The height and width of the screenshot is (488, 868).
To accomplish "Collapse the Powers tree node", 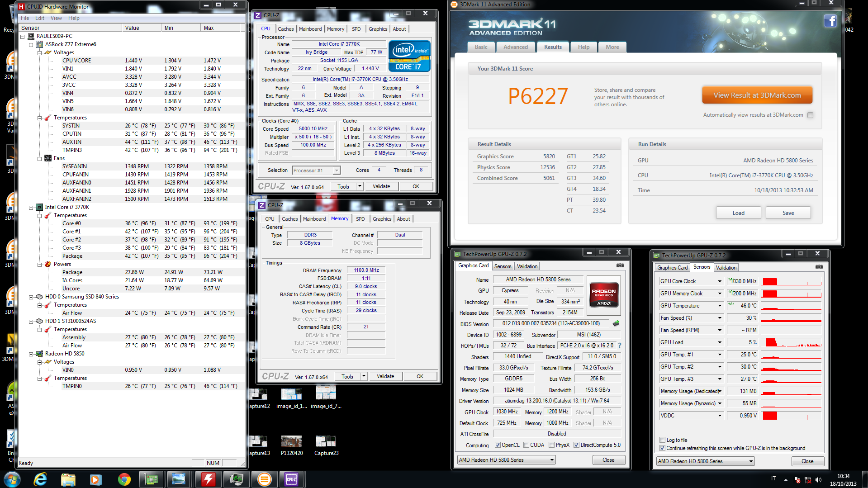I will [39, 264].
